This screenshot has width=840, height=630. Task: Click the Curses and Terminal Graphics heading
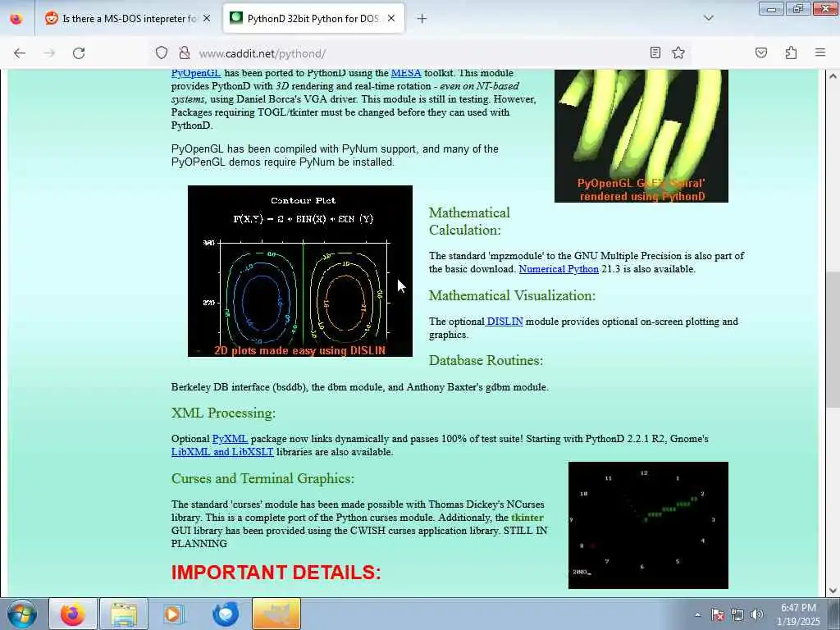(262, 478)
